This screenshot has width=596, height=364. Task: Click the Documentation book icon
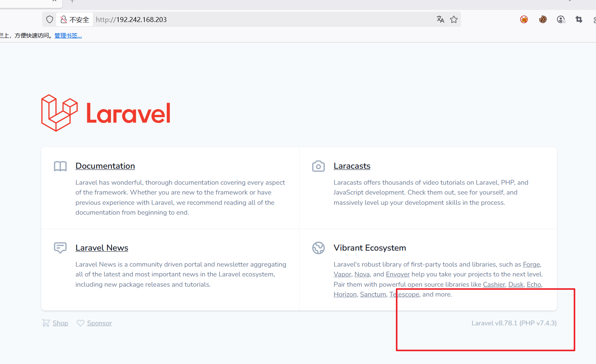(x=60, y=166)
